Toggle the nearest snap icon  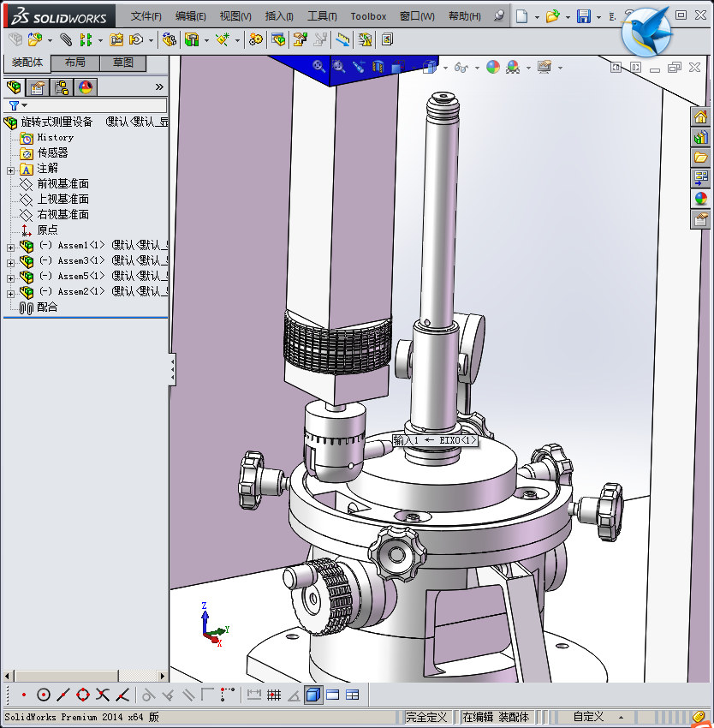pyautogui.click(x=122, y=695)
